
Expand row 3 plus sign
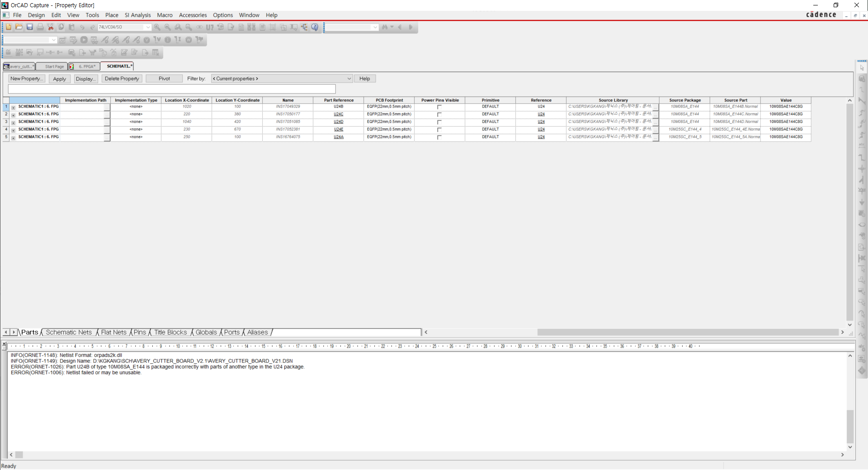coord(13,123)
